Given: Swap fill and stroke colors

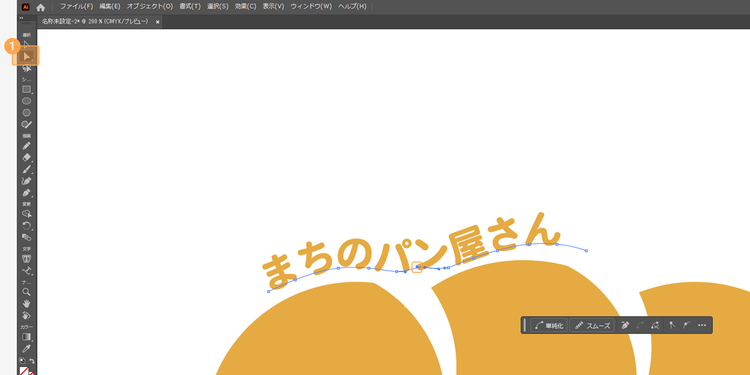Looking at the screenshot, I should coord(32,360).
